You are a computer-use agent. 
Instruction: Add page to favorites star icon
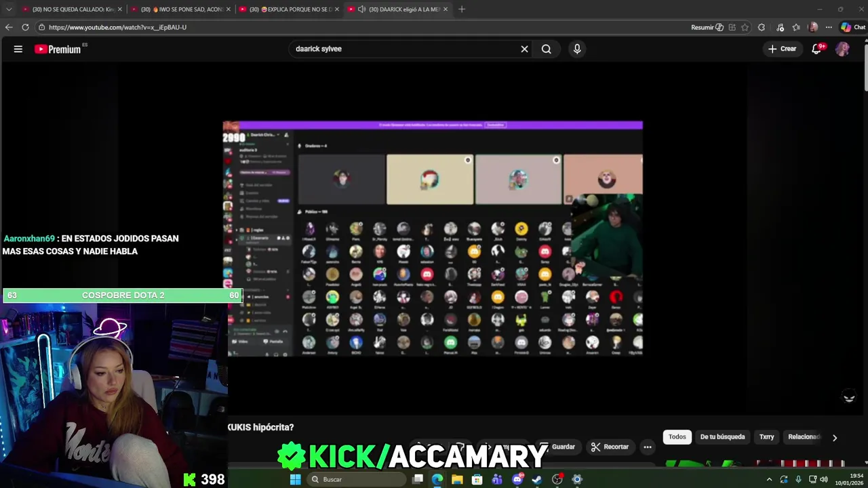click(x=745, y=27)
